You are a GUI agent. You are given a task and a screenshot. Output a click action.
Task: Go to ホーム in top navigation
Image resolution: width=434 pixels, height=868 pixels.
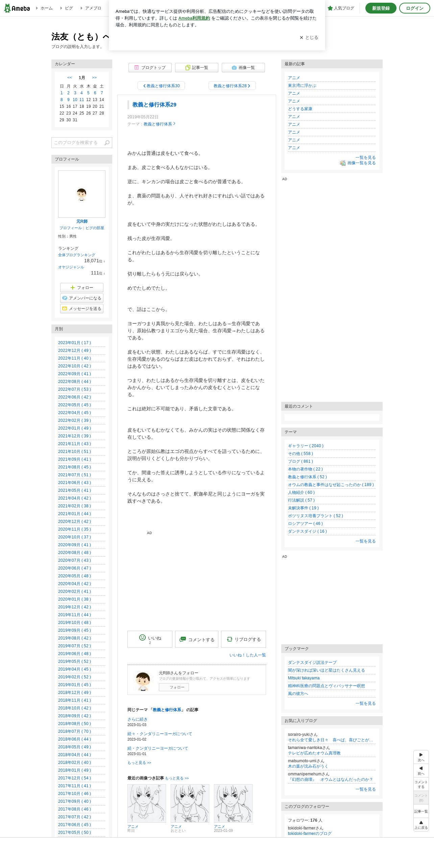click(x=46, y=8)
